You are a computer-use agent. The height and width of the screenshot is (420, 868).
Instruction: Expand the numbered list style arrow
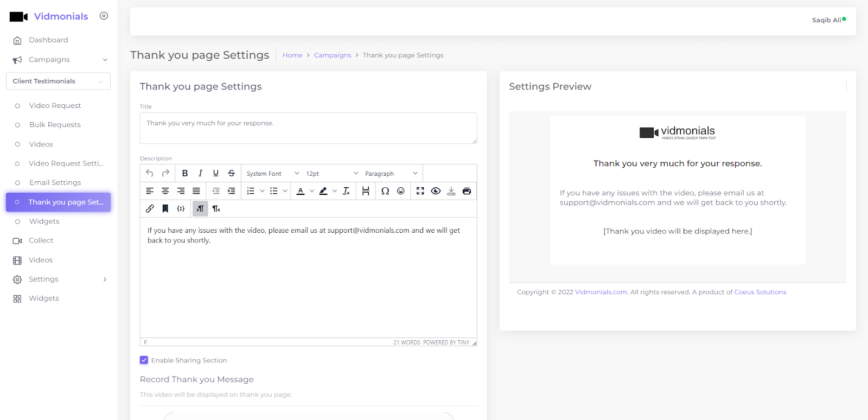(x=262, y=191)
